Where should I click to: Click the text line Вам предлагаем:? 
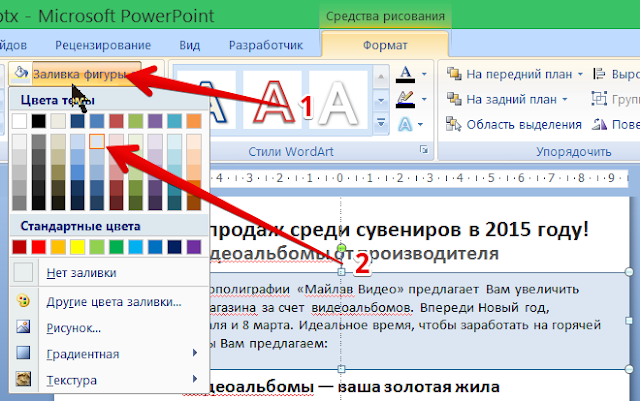274,343
